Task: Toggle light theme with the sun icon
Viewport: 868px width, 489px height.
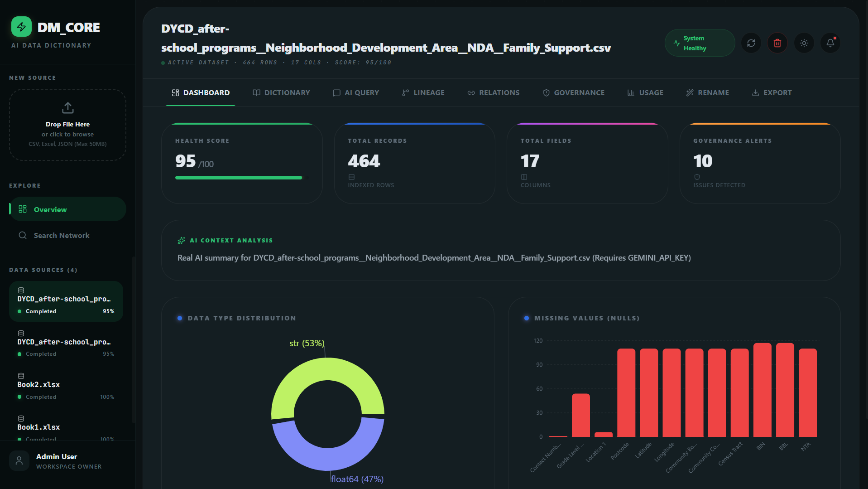Action: (804, 43)
